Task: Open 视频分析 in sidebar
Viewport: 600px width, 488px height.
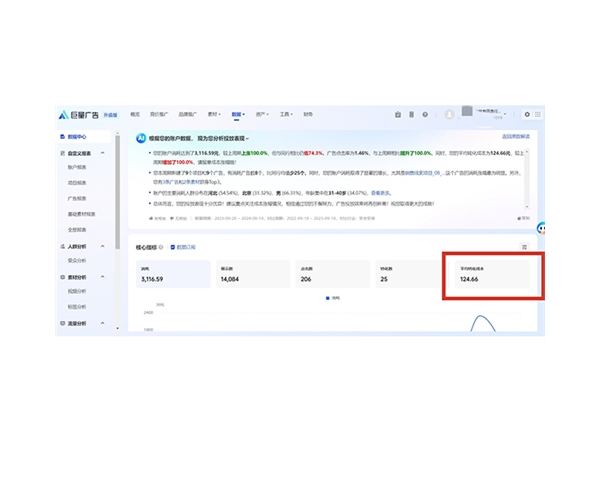Action: 77,291
